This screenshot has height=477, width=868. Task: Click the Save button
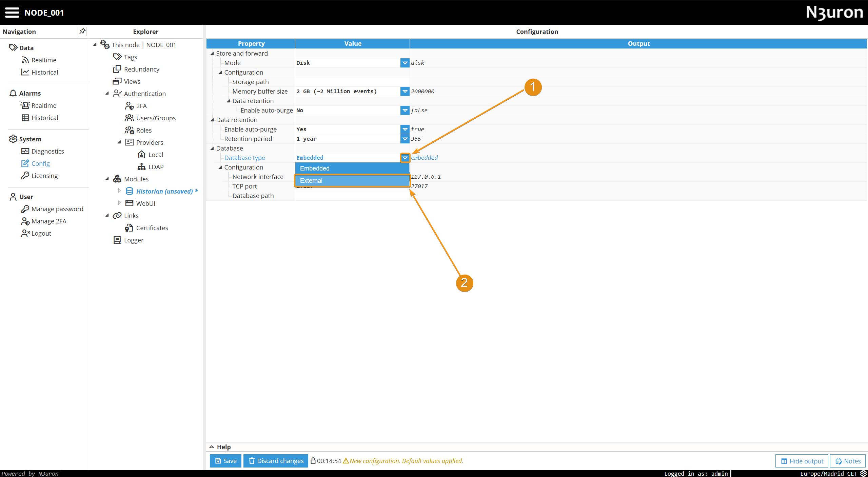pyautogui.click(x=226, y=461)
